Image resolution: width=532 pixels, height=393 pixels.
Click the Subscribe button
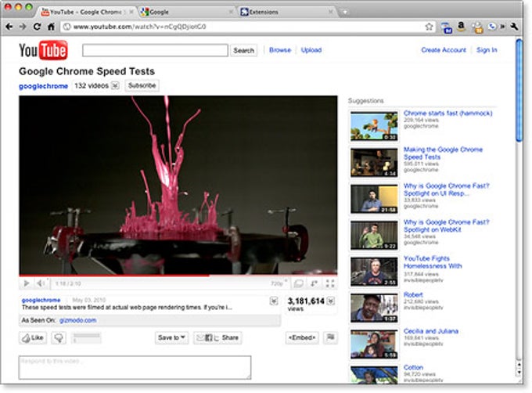tap(142, 85)
